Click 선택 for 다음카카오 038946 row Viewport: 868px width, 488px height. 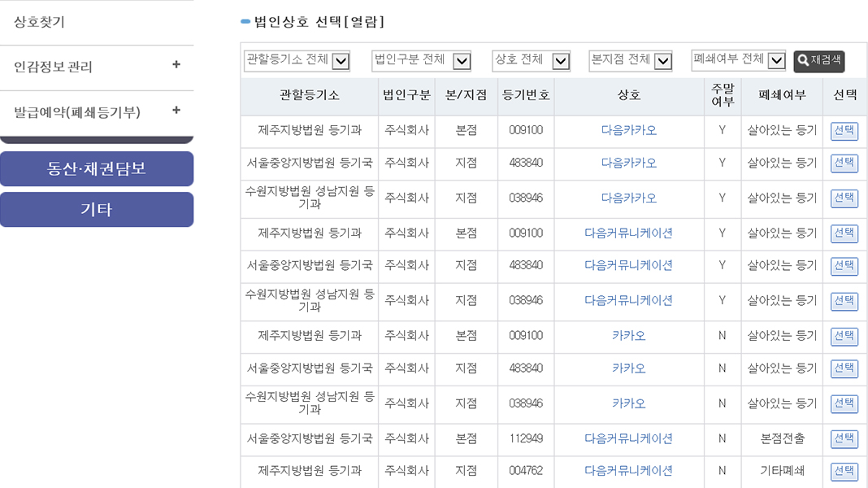pyautogui.click(x=844, y=198)
